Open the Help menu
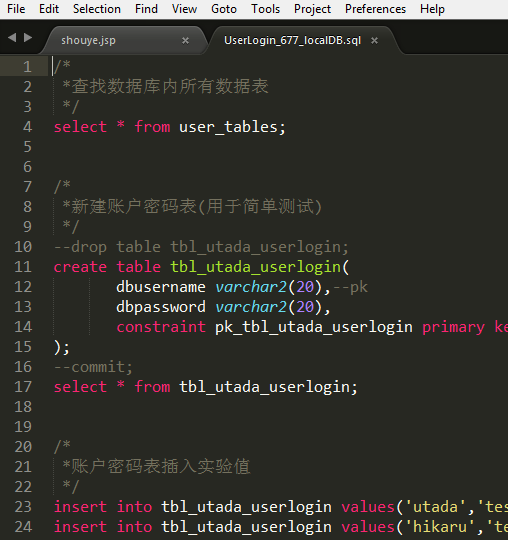The image size is (508, 540). [x=432, y=9]
